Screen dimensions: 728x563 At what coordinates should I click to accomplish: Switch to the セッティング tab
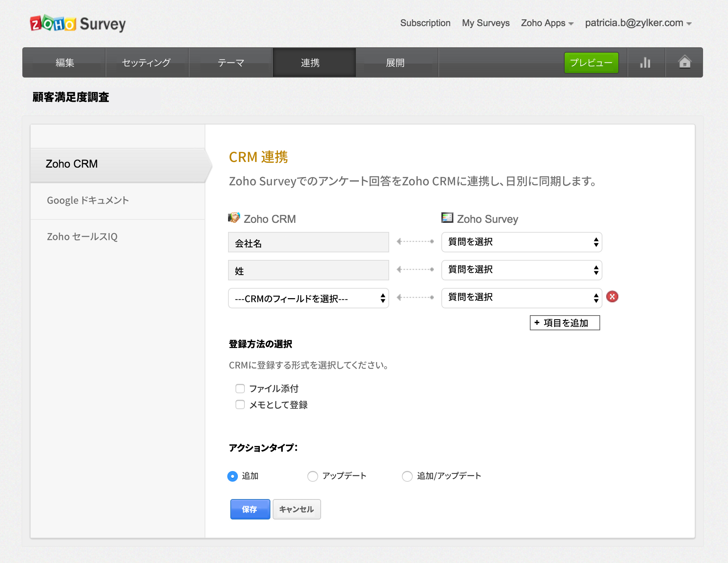point(147,62)
